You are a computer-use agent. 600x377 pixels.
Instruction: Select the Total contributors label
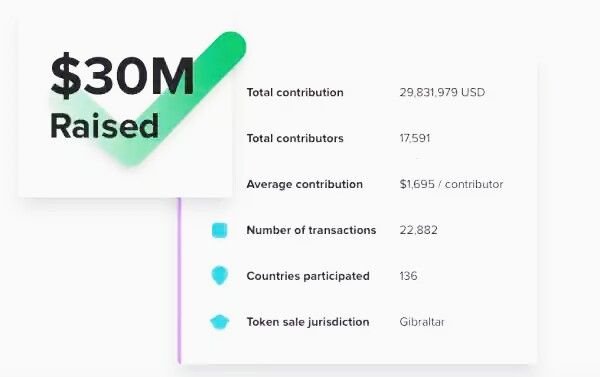(295, 138)
